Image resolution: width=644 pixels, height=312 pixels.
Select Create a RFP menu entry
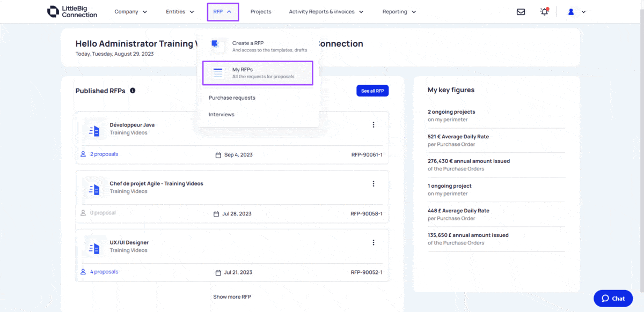pos(258,46)
